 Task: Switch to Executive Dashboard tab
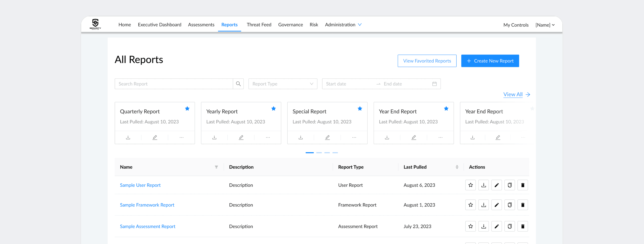[160, 25]
